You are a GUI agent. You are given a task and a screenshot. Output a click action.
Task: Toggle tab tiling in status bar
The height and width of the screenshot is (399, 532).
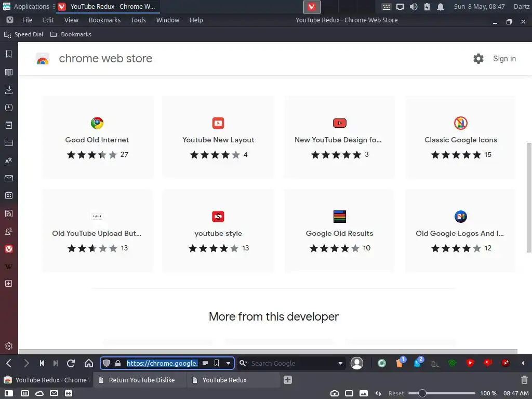[x=25, y=393]
